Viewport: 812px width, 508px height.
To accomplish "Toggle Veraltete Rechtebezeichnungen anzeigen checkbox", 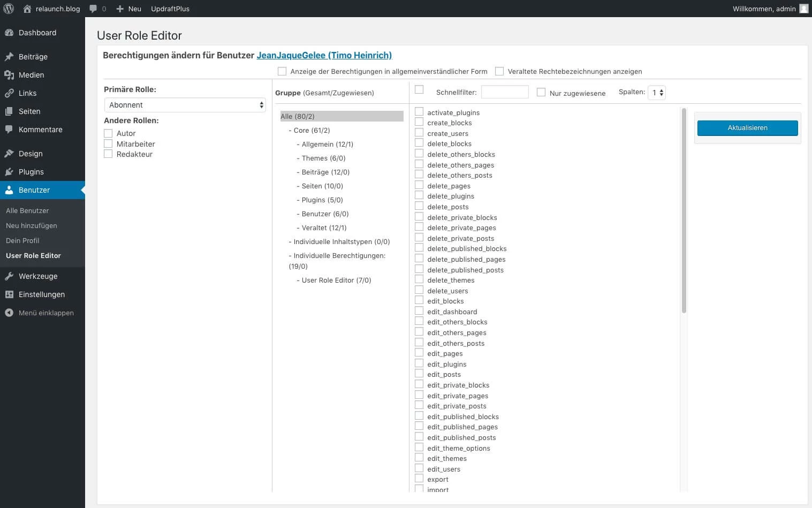I will pyautogui.click(x=499, y=71).
